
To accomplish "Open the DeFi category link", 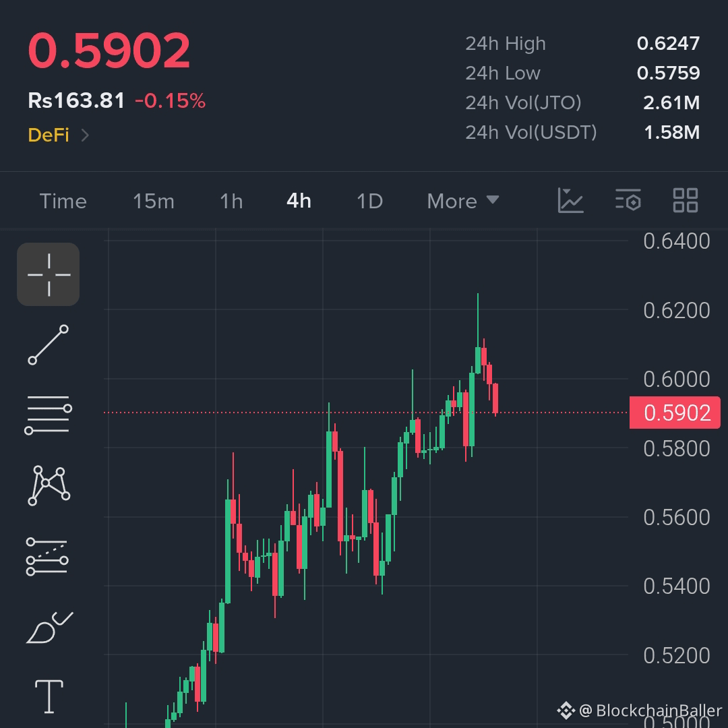I will point(49,135).
